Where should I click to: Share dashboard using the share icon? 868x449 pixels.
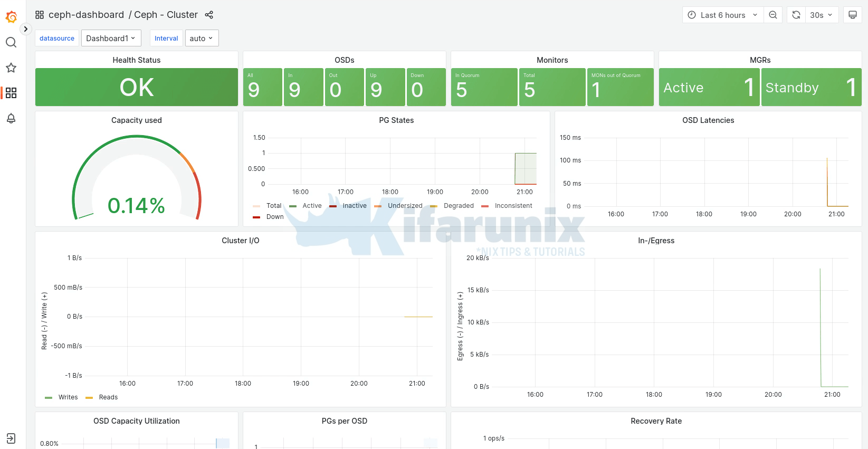(x=209, y=15)
